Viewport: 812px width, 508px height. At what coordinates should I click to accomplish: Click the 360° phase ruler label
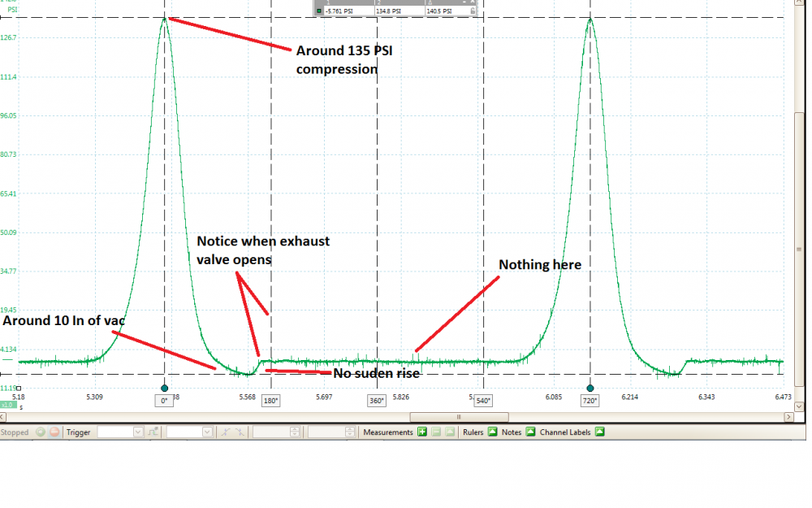click(377, 401)
